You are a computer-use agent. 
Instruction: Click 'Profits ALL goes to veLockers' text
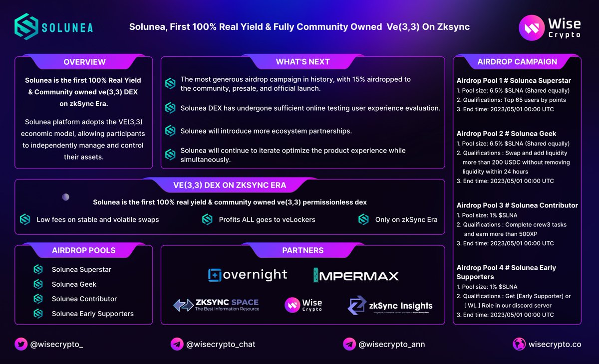268,219
